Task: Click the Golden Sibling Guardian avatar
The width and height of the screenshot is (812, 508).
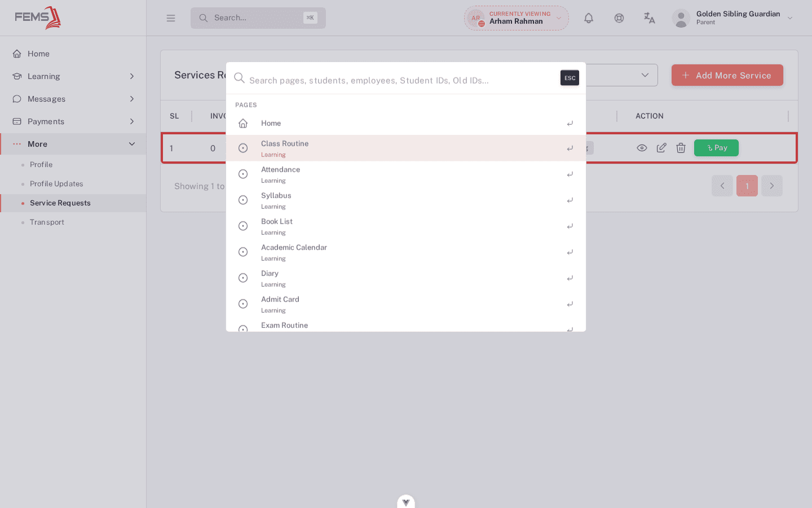Action: pyautogui.click(x=681, y=18)
